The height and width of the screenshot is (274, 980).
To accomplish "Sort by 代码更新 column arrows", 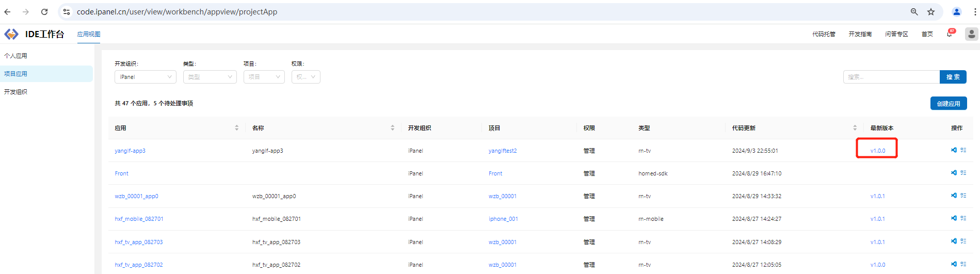I will click(x=855, y=128).
